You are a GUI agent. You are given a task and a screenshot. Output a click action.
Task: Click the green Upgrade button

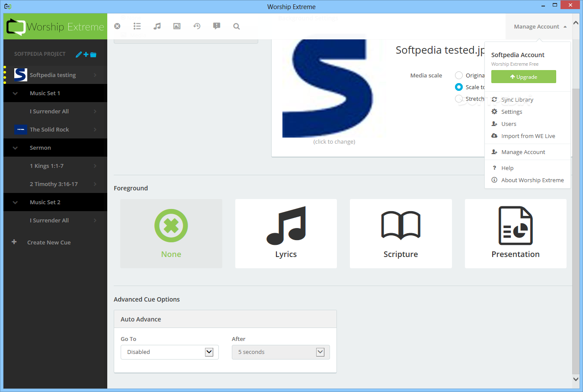pyautogui.click(x=523, y=77)
